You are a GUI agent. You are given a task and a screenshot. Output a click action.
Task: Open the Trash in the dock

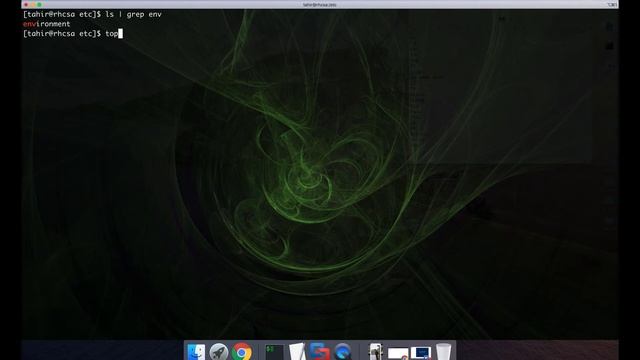(443, 352)
